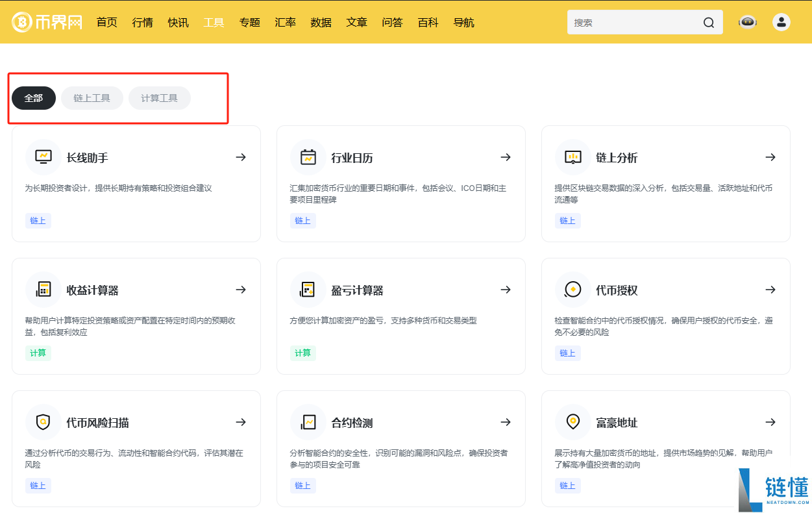Click the arrow on 行业日历 card
Image resolution: width=812 pixels, height=513 pixels.
(x=506, y=157)
